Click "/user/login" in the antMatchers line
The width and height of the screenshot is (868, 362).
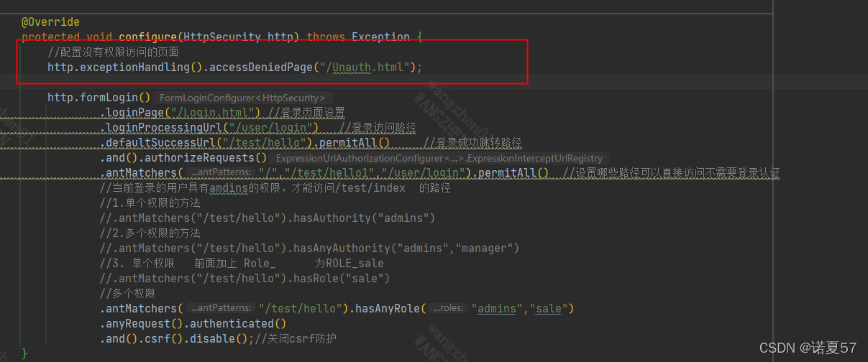425,173
